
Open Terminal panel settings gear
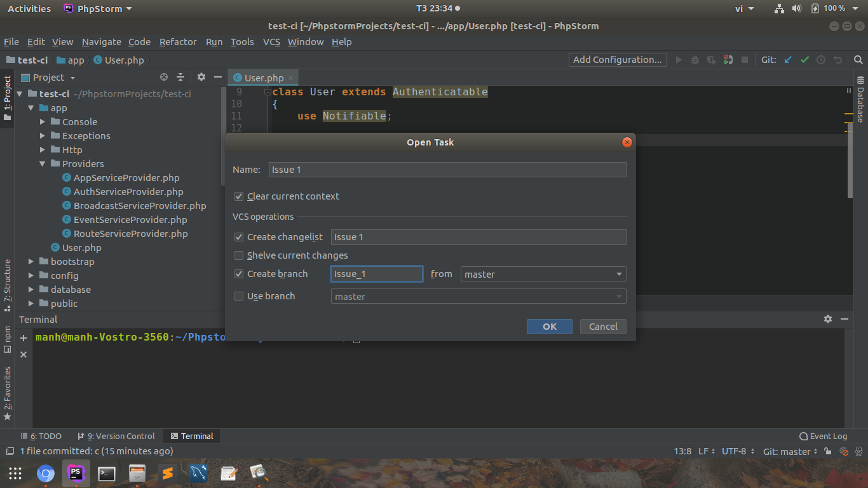pos(828,319)
